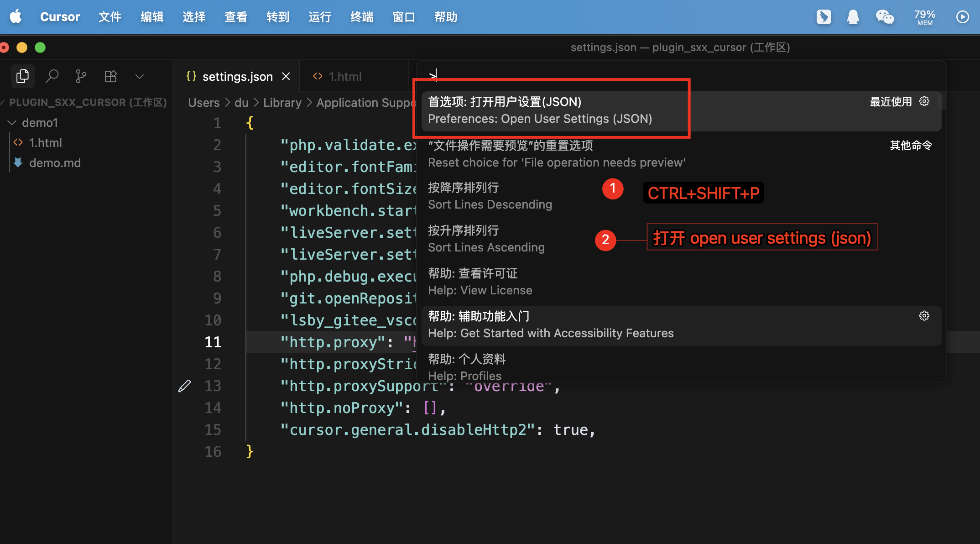The height and width of the screenshot is (544, 980).
Task: Click the "cursor.general.disableHttp2" key
Action: click(x=407, y=429)
